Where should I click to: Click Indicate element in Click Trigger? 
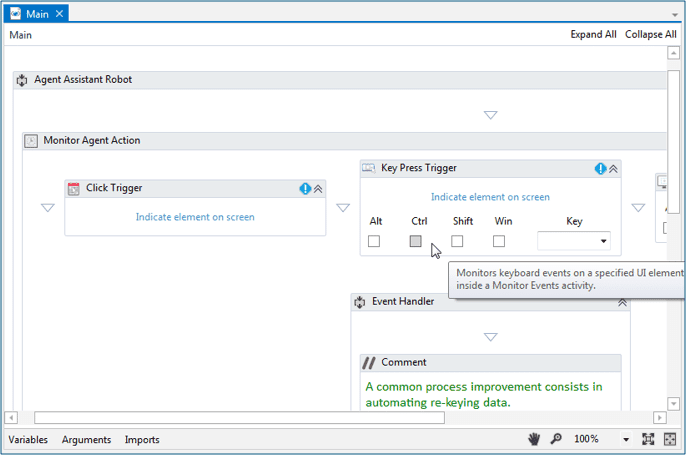tap(195, 217)
